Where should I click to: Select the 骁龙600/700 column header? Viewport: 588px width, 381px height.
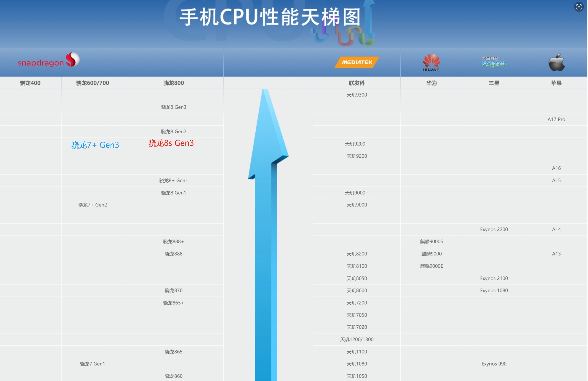pyautogui.click(x=92, y=83)
